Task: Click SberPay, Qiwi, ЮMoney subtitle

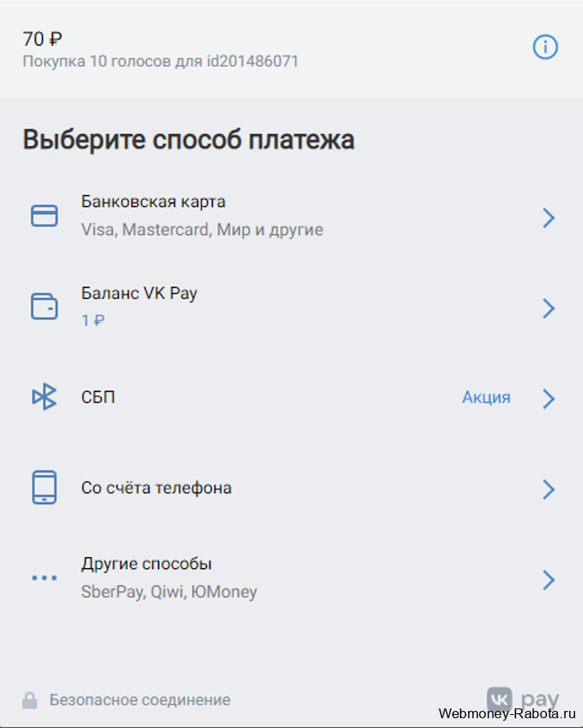Action: click(169, 592)
